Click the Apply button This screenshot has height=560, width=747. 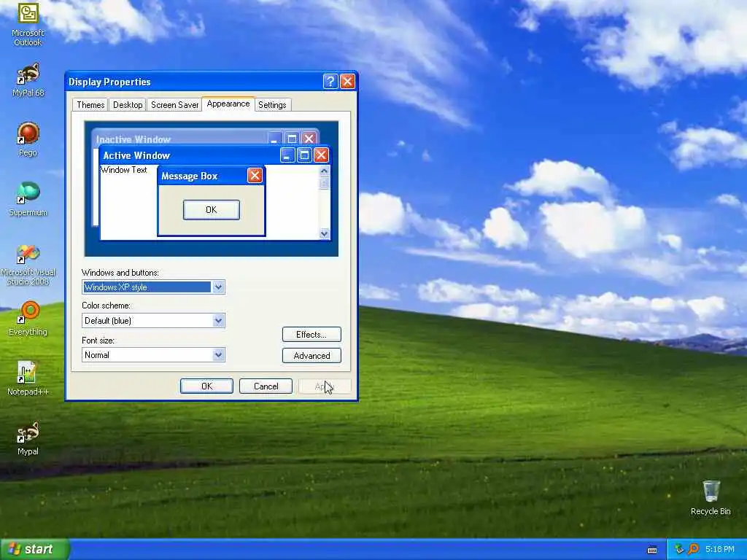pos(325,386)
